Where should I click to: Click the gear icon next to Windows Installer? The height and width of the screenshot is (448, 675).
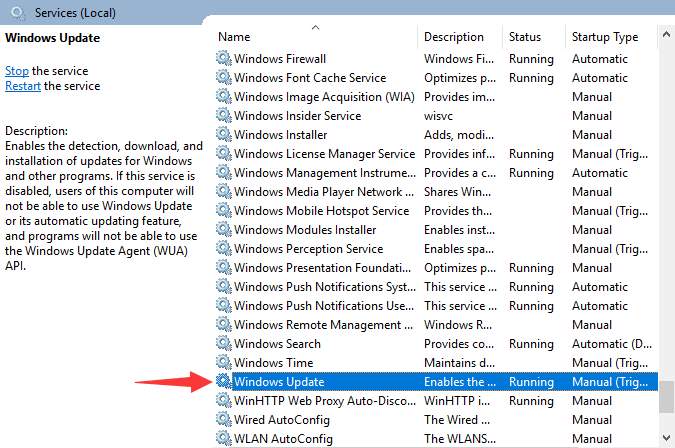[223, 134]
